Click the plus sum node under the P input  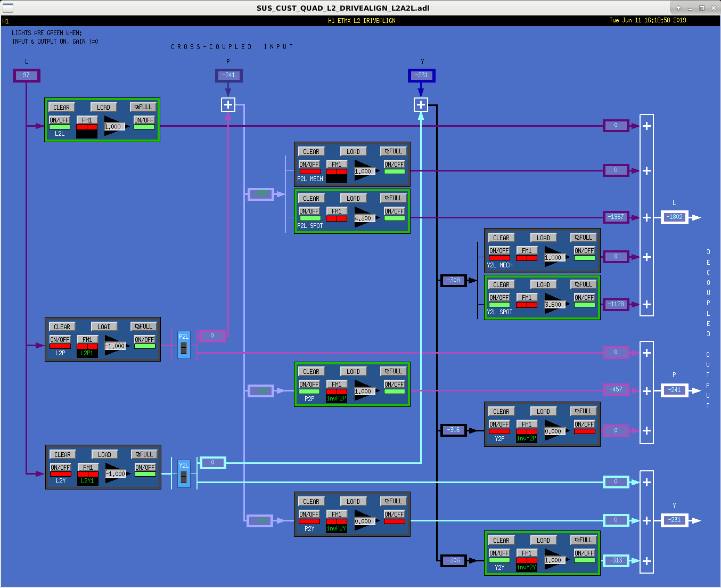(228, 105)
